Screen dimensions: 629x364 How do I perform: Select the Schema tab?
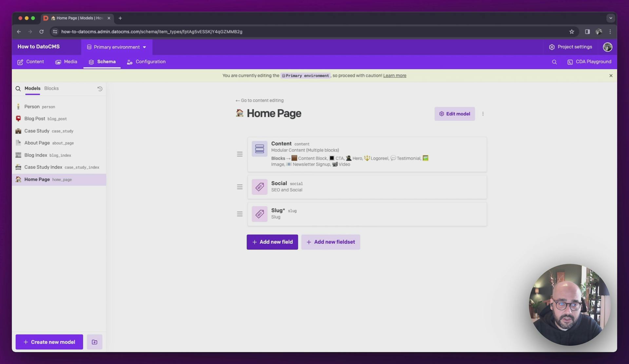[102, 62]
